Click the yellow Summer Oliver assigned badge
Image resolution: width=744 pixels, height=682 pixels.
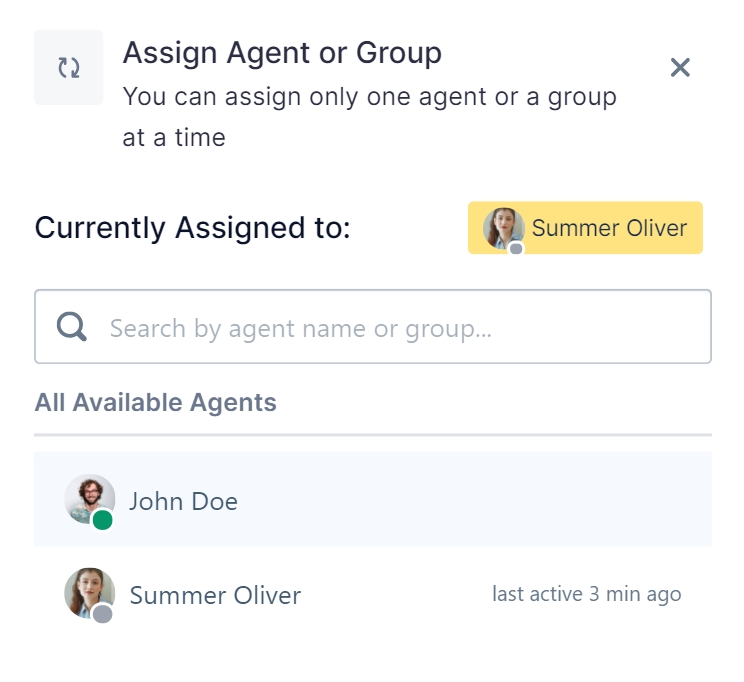[585, 228]
